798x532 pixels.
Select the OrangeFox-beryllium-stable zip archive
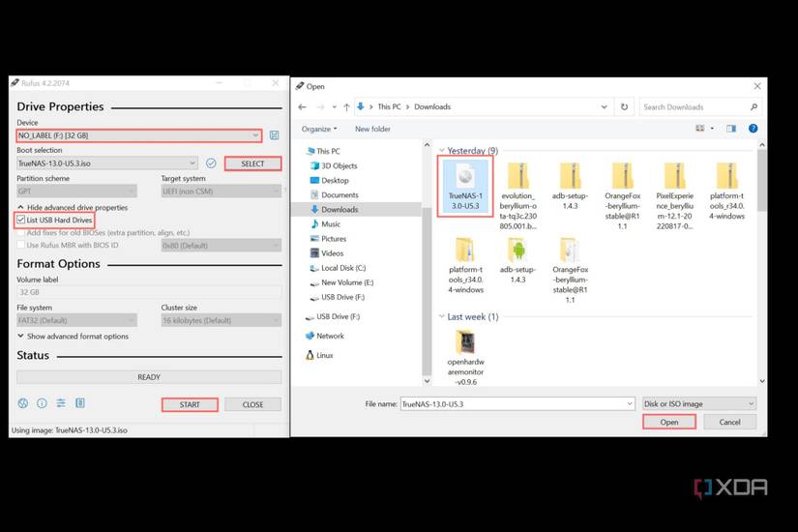coord(622,195)
